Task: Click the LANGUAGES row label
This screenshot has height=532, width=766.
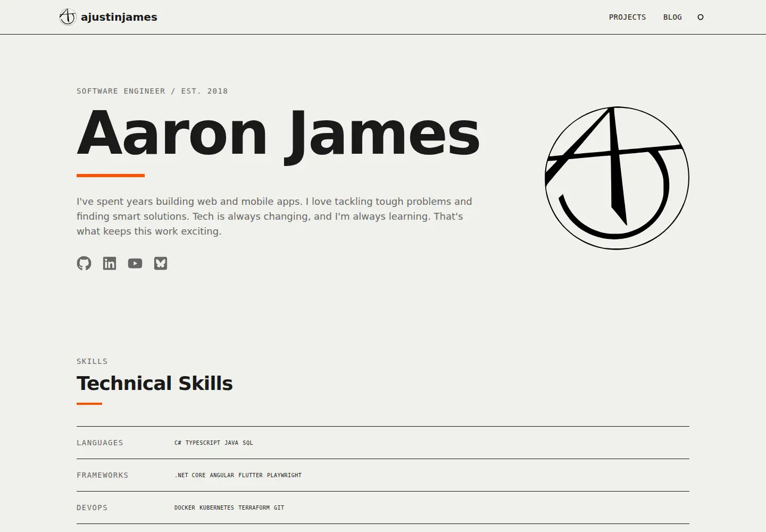Action: [x=100, y=443]
